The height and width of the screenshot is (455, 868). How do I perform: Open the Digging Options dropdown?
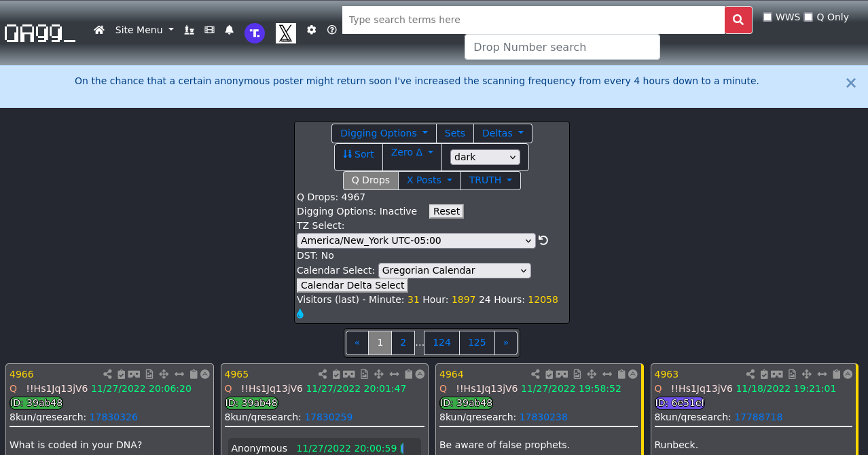tap(384, 133)
